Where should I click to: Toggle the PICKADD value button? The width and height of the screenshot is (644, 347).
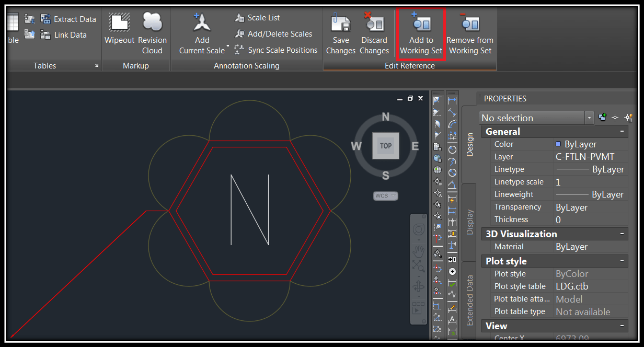click(x=603, y=118)
